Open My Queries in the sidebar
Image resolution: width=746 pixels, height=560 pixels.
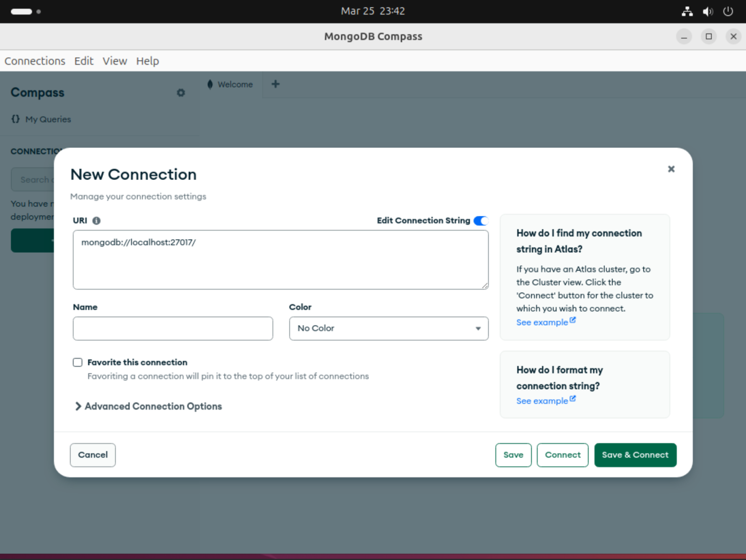point(48,119)
